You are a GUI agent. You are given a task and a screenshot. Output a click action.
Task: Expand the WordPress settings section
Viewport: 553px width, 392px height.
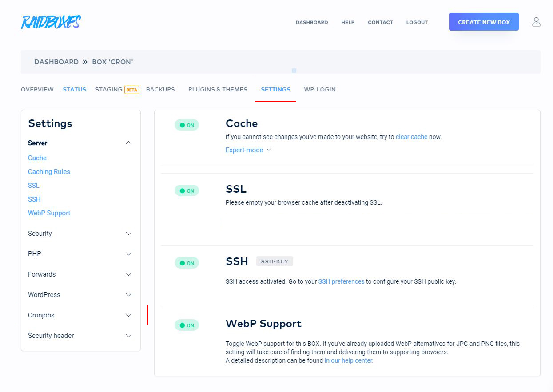[80, 295]
